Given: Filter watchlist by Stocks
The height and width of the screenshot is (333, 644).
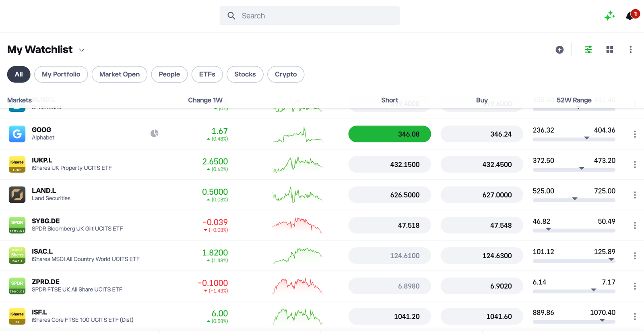Looking at the screenshot, I should click(245, 74).
